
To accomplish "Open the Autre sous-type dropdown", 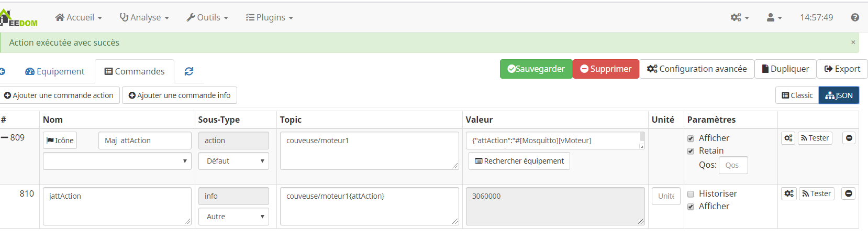I will pyautogui.click(x=233, y=217).
